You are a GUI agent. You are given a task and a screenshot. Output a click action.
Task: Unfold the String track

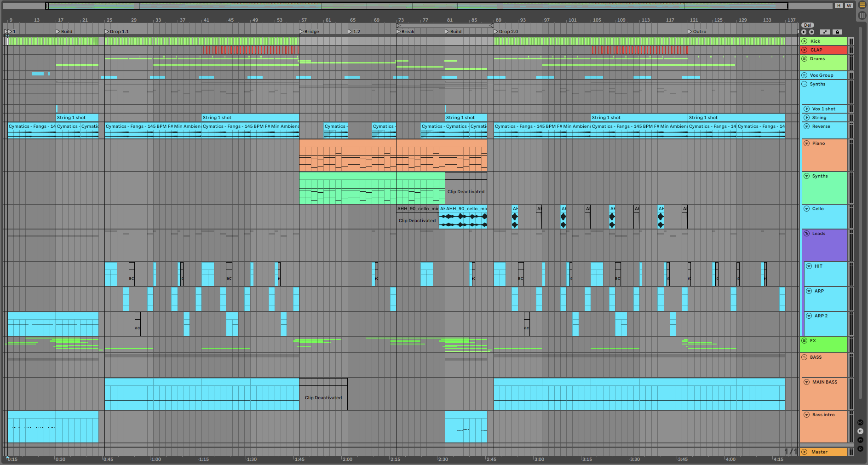coord(806,118)
